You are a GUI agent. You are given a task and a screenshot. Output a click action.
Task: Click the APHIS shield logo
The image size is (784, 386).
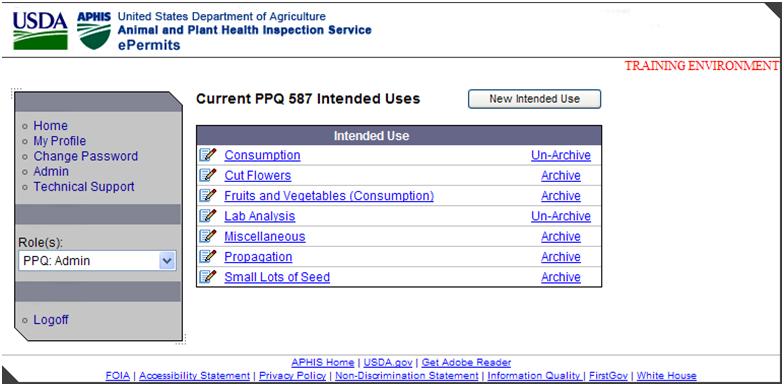point(94,30)
